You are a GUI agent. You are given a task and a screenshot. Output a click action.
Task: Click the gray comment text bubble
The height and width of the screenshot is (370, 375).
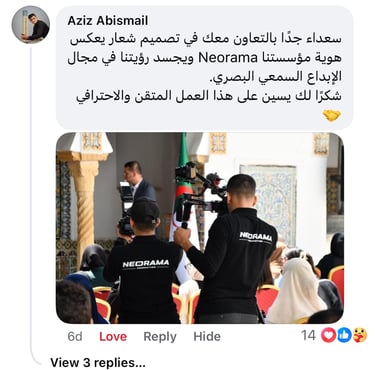tap(204, 68)
